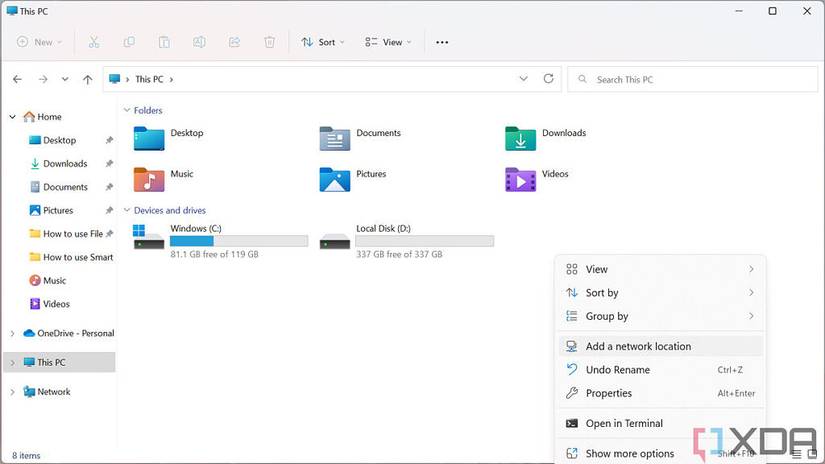
Task: Refresh the This PC view
Action: coord(548,78)
